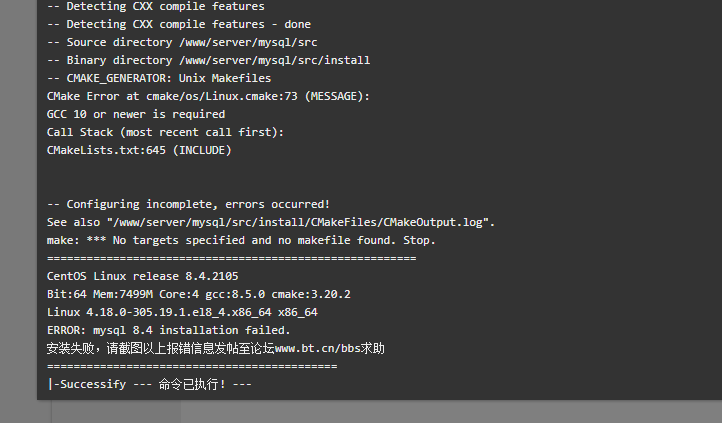Click the Call Stack (most recent call first) line

[165, 132]
